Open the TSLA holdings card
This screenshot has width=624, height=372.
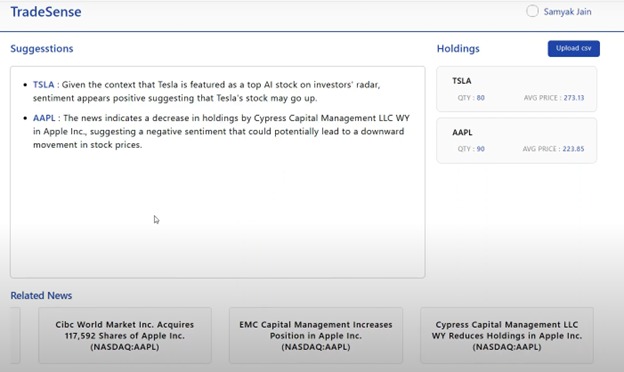click(x=517, y=89)
